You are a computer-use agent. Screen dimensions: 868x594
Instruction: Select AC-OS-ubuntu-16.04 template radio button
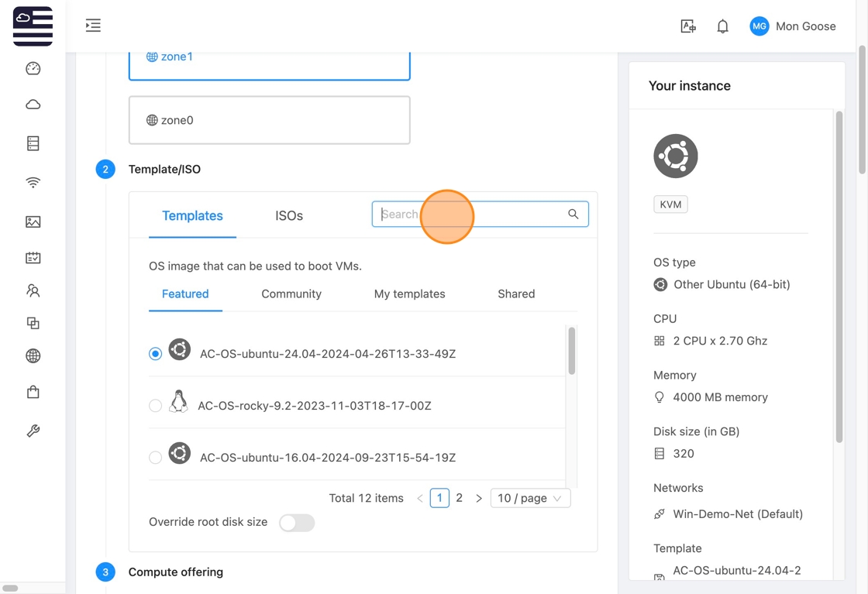click(x=155, y=458)
